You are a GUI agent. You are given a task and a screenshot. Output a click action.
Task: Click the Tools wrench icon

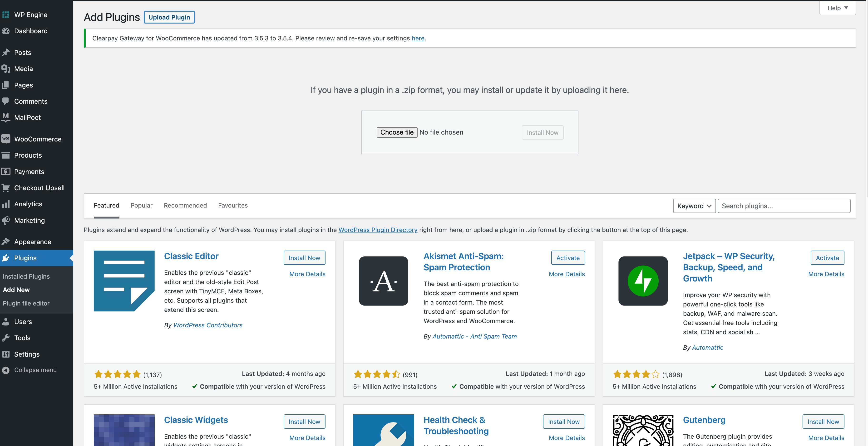tap(6, 338)
